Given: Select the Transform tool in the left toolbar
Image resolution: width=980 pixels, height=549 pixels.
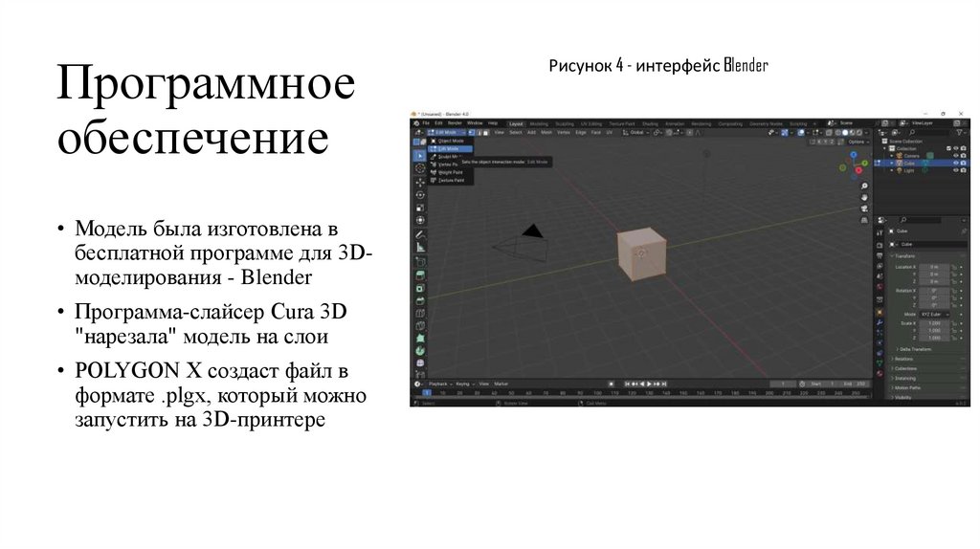Looking at the screenshot, I should [x=420, y=220].
